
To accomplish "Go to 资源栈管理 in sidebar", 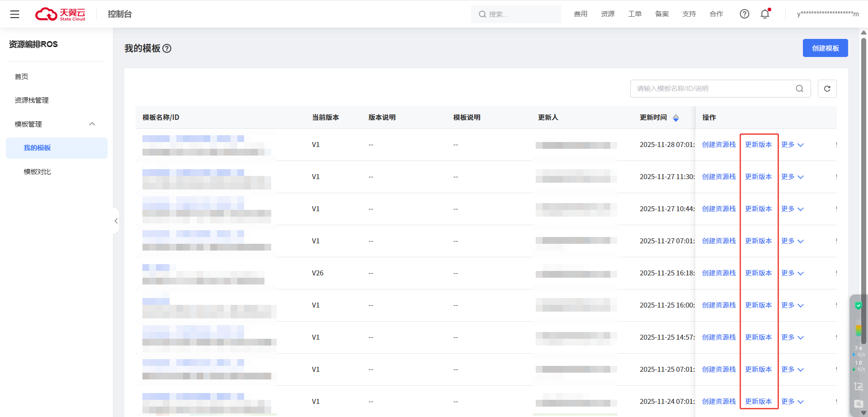I will click(x=32, y=100).
